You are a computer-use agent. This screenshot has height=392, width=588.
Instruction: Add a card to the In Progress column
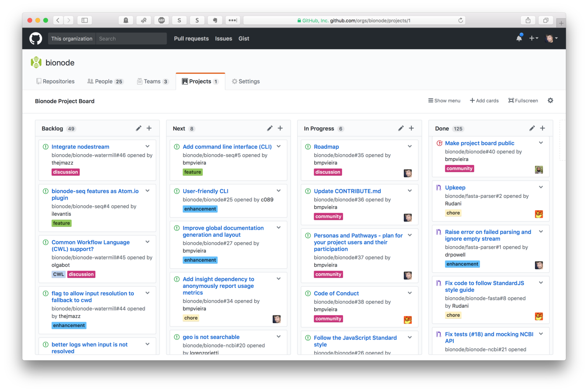click(x=411, y=128)
